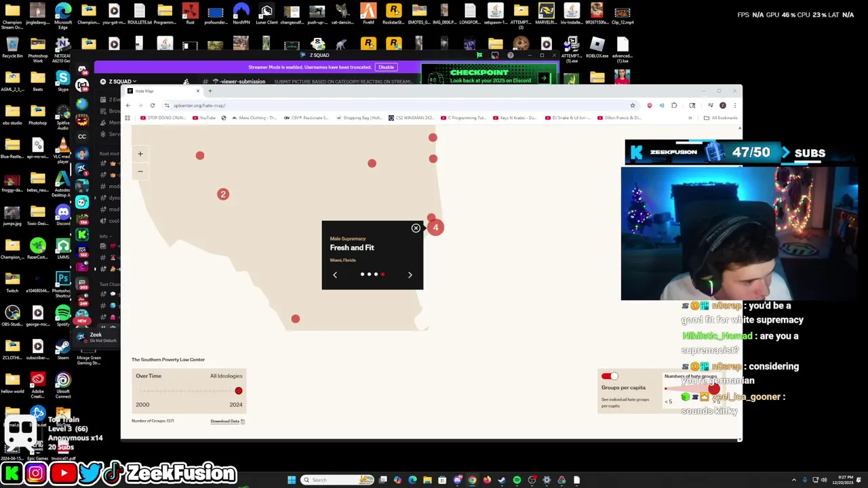Open the YouTube bookmark
868x488 pixels.
203,118
